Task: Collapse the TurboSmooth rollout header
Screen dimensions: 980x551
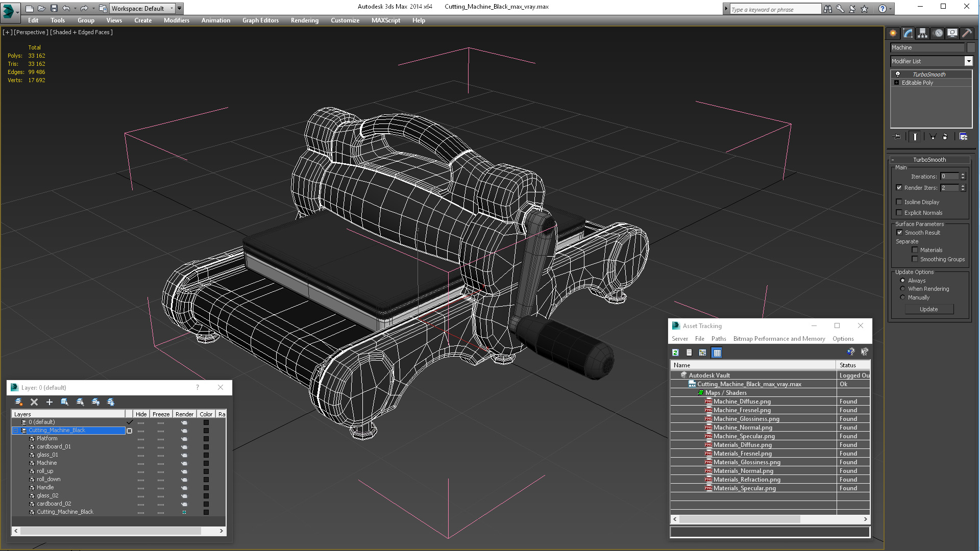Action: coord(929,160)
